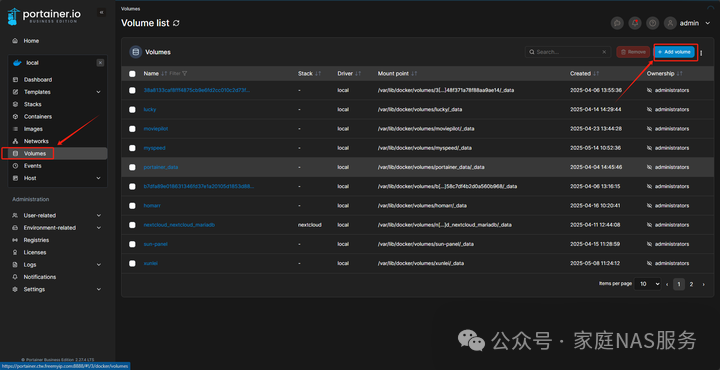
Task: Click the admin user avatar icon
Action: tap(670, 23)
